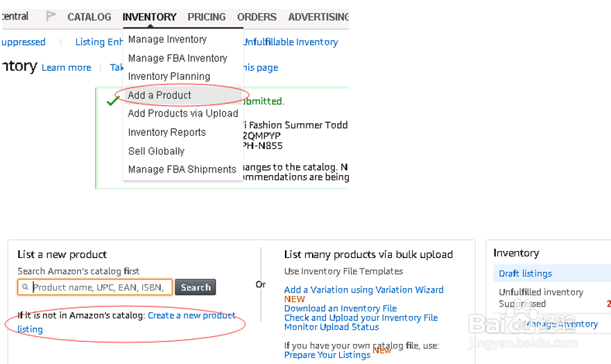The image size is (611, 364).
Task: Select Manage Inventory from dropdown
Action: [167, 40]
